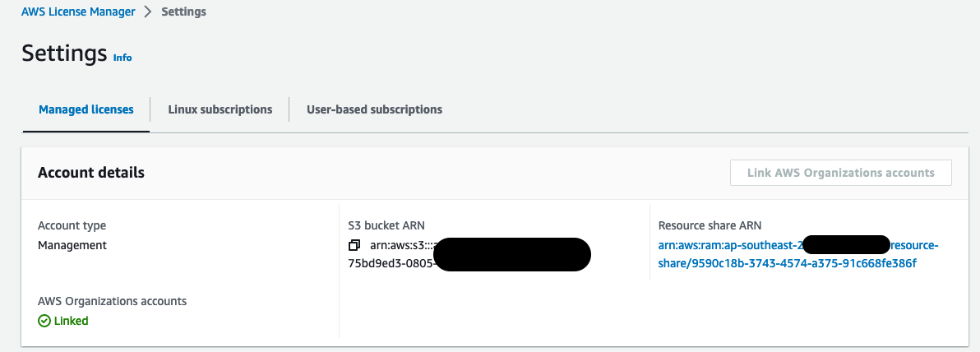Switch to the Linux subscriptions tab
This screenshot has height=352, width=980.
220,109
